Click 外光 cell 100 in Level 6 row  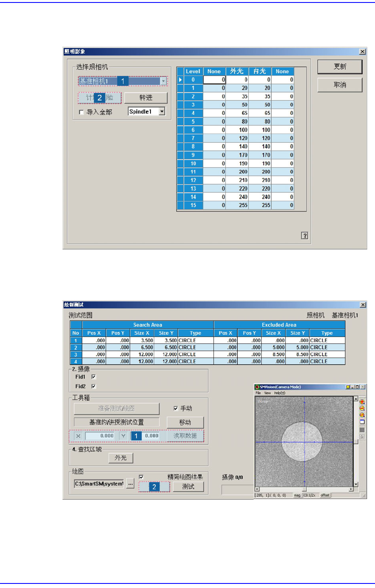(237, 130)
